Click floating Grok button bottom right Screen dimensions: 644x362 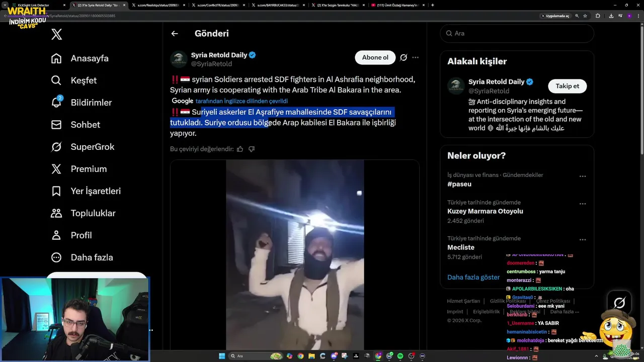(619, 303)
